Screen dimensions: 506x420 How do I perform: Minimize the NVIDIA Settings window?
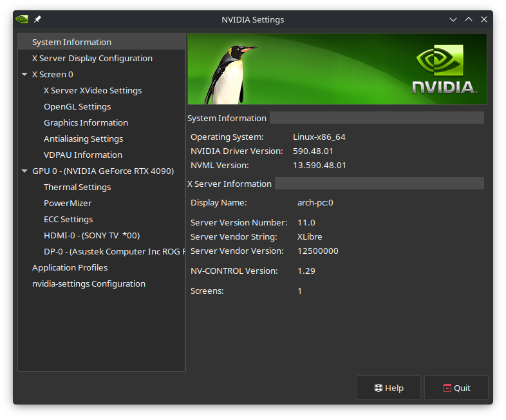pyautogui.click(x=453, y=19)
